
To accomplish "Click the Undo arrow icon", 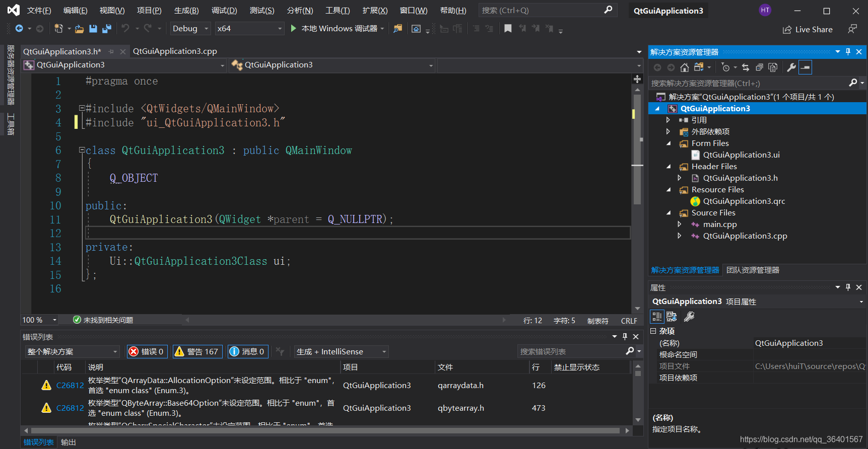I will (x=125, y=29).
